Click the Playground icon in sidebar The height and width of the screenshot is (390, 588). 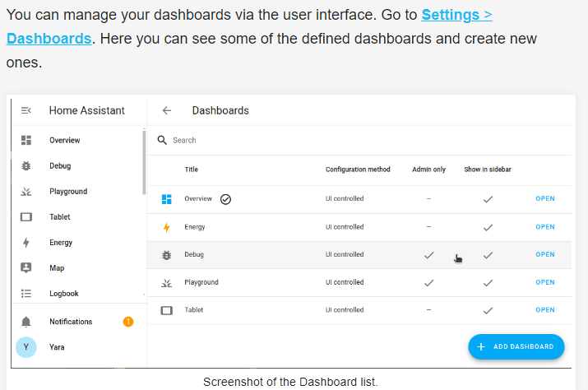tap(25, 192)
